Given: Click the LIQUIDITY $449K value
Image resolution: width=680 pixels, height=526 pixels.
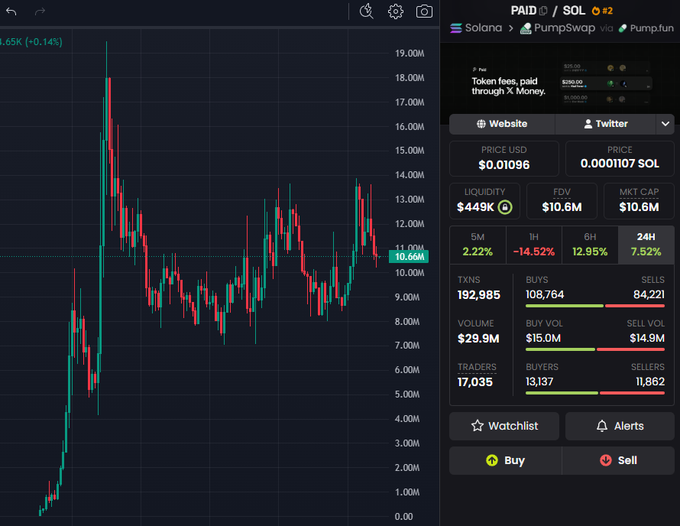Looking at the screenshot, I should [x=475, y=207].
